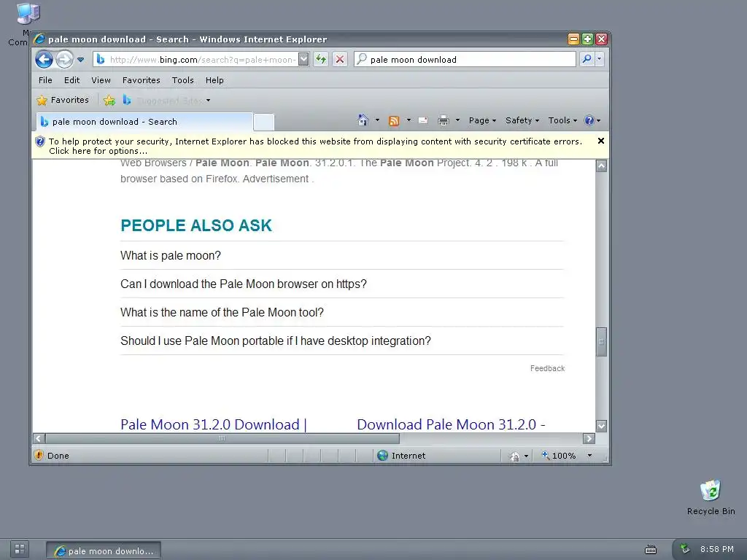Click the blue Help question mark icon
Viewport: 747px width, 560px height.
pos(589,120)
